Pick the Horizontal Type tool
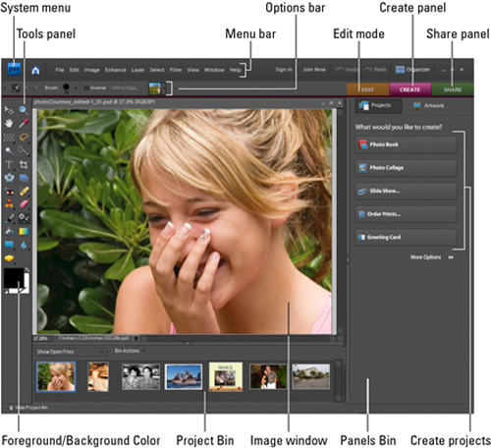 point(9,164)
